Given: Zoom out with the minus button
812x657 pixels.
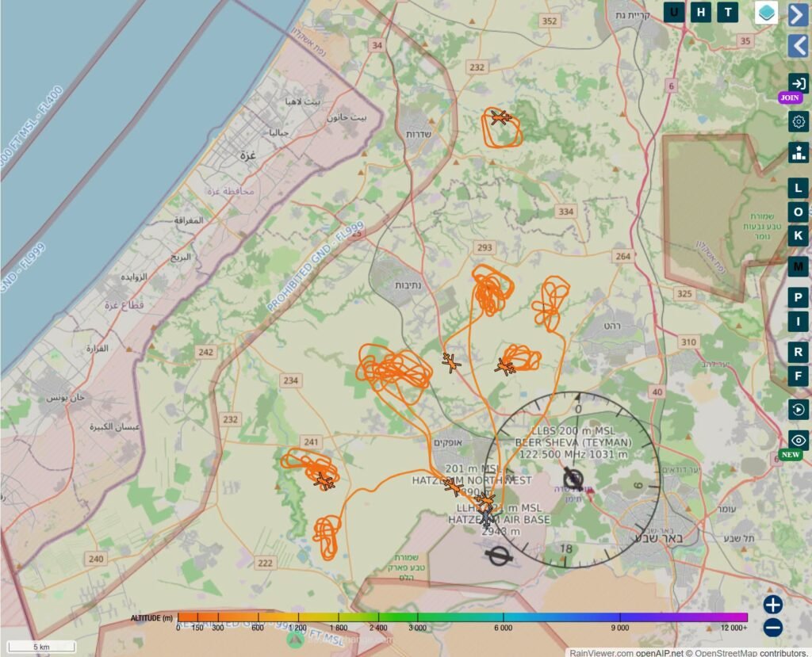Looking at the screenshot, I should click(x=772, y=628).
